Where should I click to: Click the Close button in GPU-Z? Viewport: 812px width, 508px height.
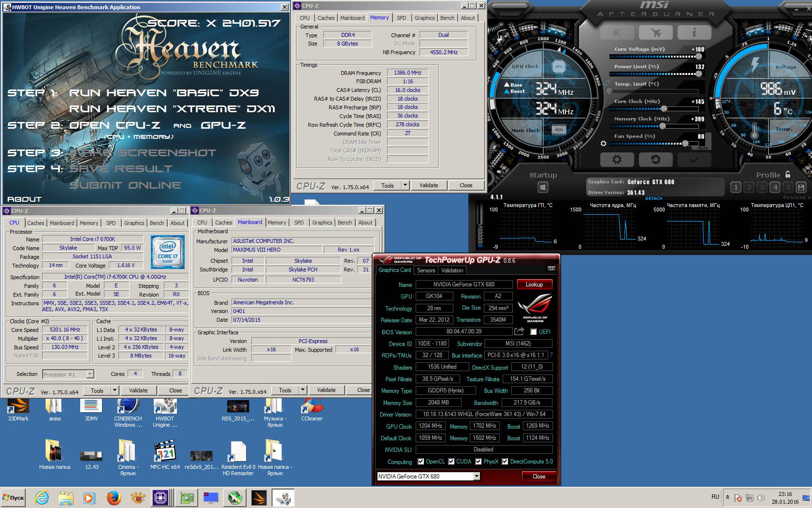tap(539, 477)
